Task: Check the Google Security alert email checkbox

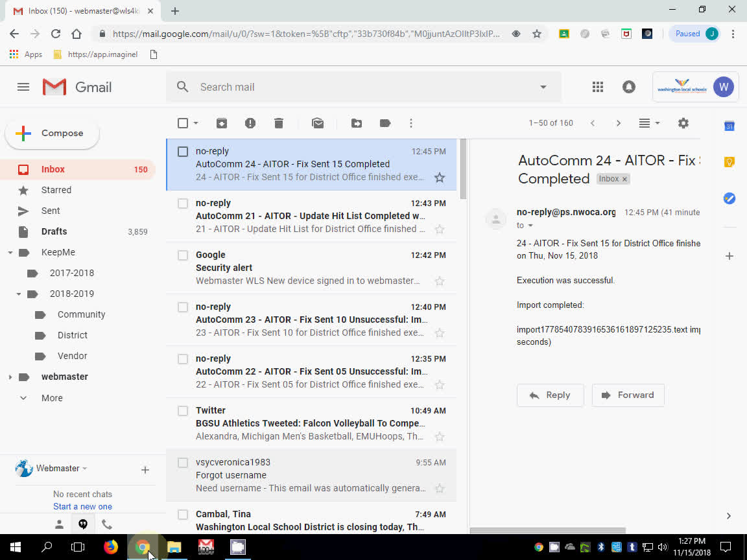Action: pyautogui.click(x=182, y=255)
